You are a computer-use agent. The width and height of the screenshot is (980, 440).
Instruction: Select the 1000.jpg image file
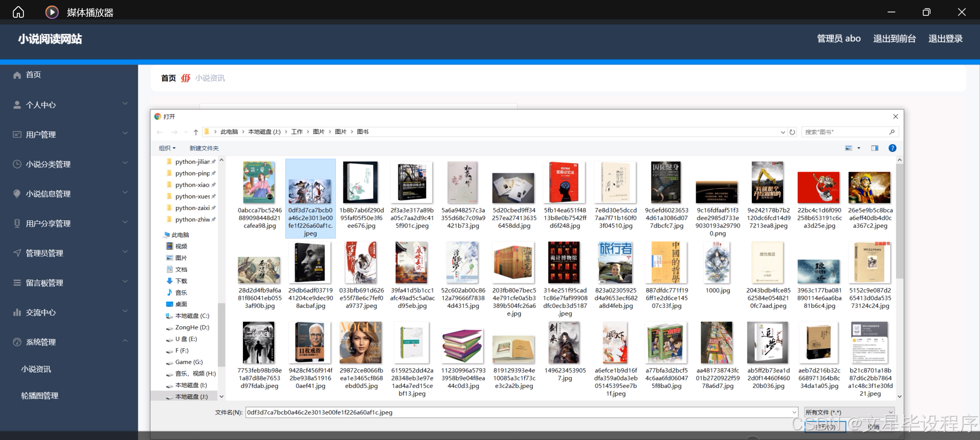tap(718, 269)
